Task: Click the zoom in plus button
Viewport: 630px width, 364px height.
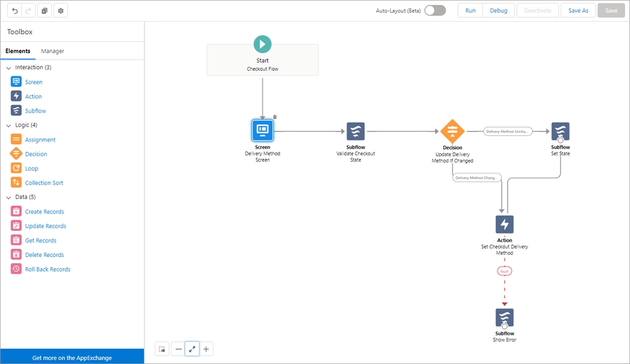Action: pos(206,349)
